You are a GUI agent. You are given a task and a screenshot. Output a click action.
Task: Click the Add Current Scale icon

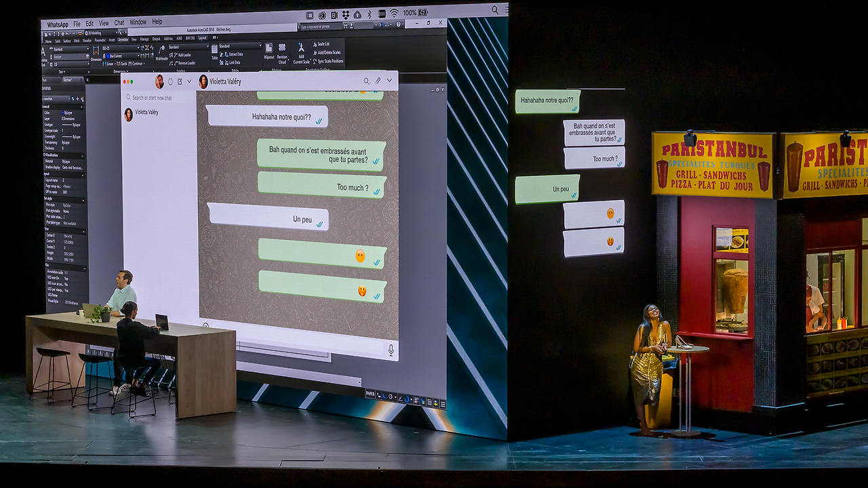pos(301,53)
